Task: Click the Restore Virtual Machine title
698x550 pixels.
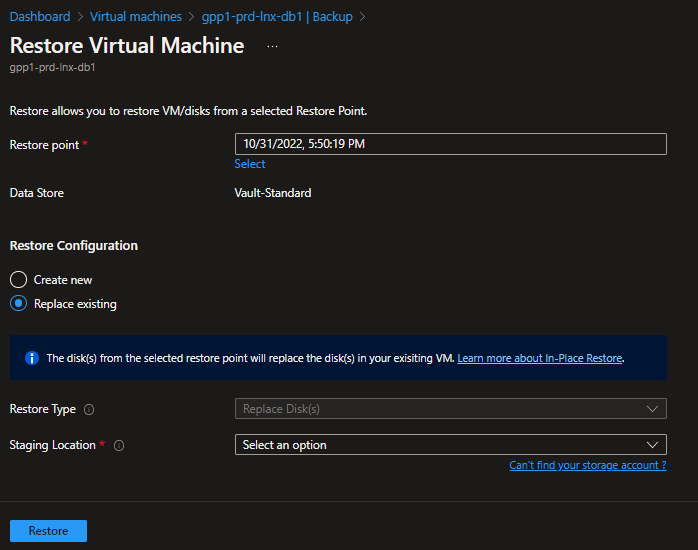Action: click(x=127, y=45)
